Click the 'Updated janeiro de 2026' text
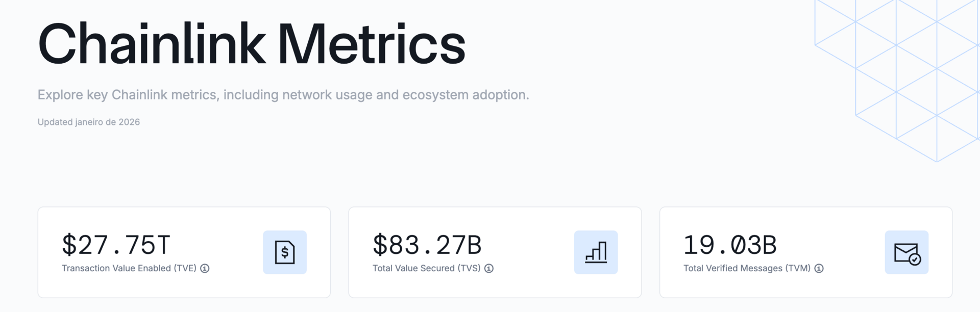 89,122
